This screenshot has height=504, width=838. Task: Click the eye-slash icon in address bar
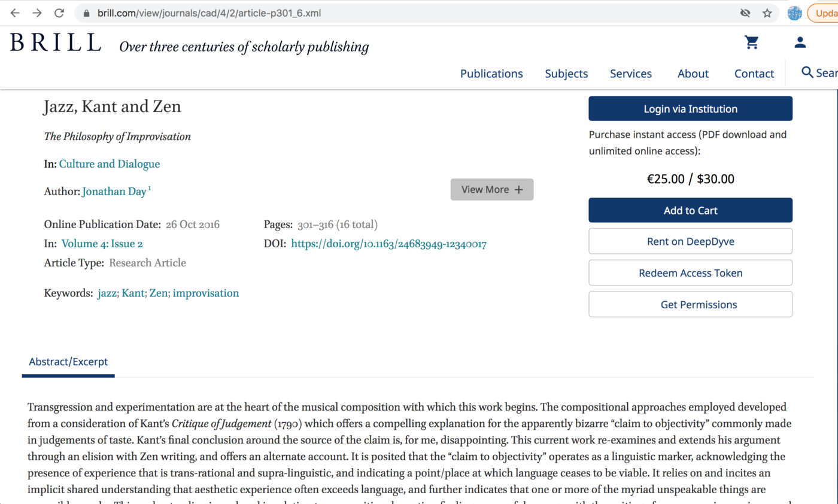745,13
